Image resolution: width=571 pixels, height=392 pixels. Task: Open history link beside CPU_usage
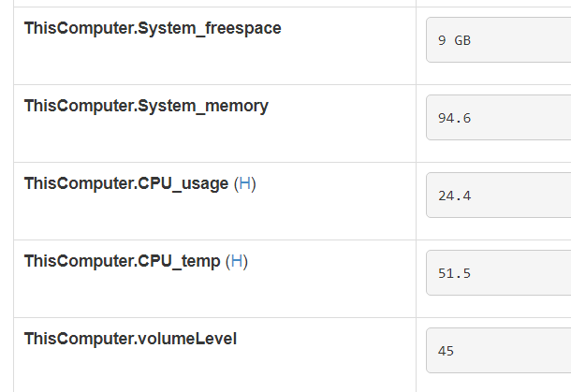(x=244, y=183)
